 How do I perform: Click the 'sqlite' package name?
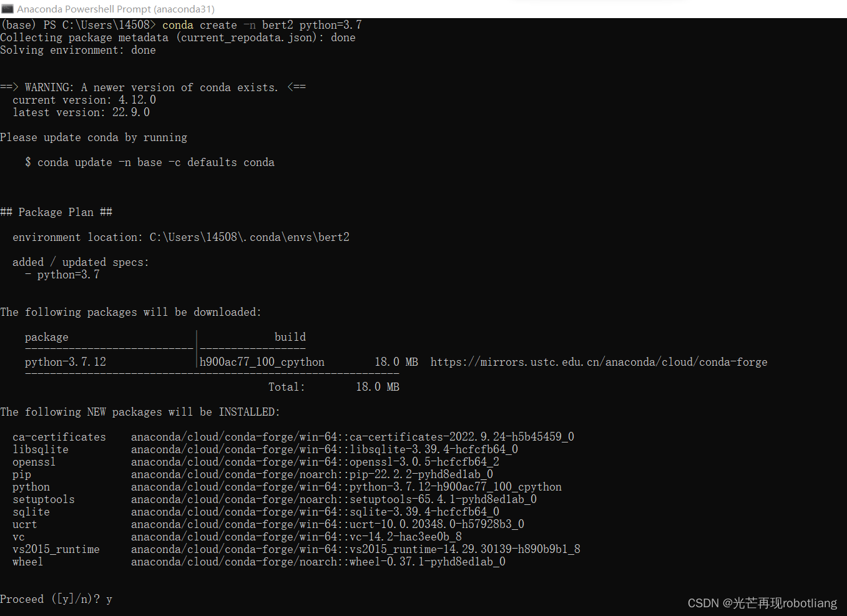click(x=31, y=512)
